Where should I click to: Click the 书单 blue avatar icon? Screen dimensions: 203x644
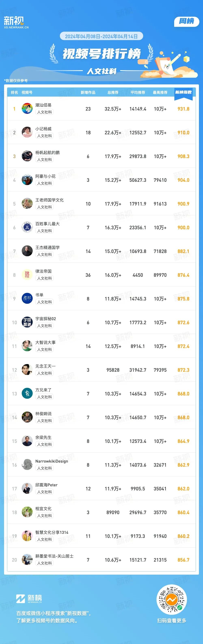point(27,299)
